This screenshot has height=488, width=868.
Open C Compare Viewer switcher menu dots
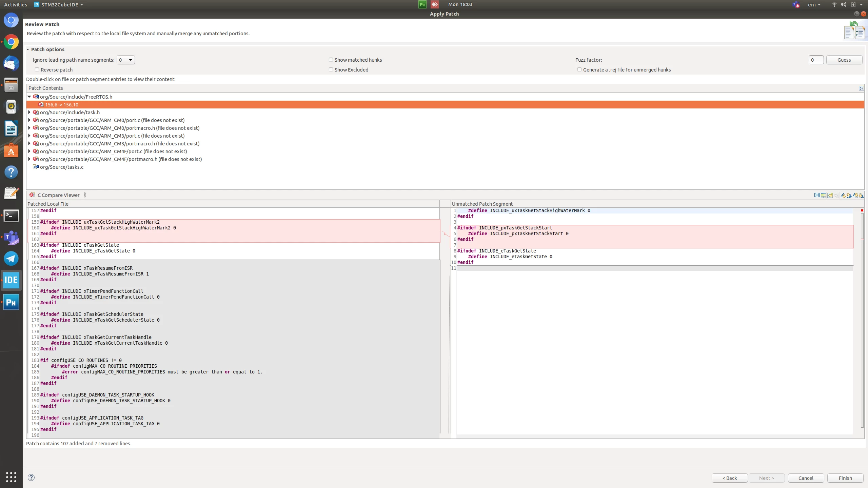point(85,195)
